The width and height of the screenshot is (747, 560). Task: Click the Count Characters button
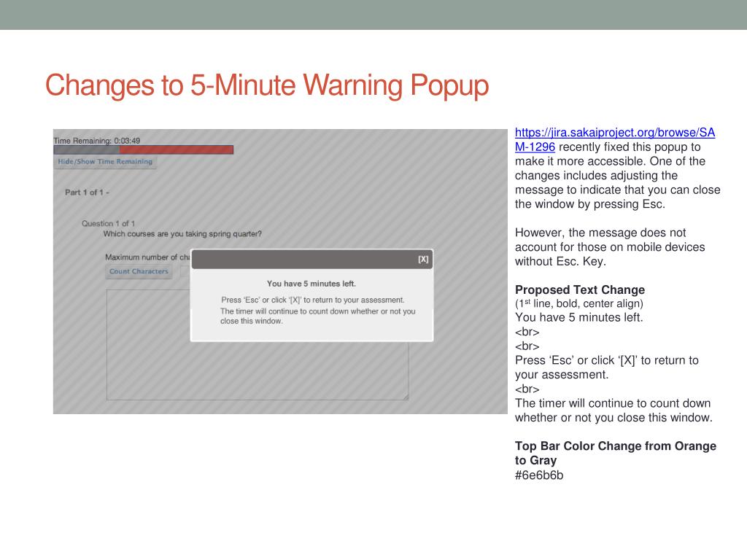point(139,271)
